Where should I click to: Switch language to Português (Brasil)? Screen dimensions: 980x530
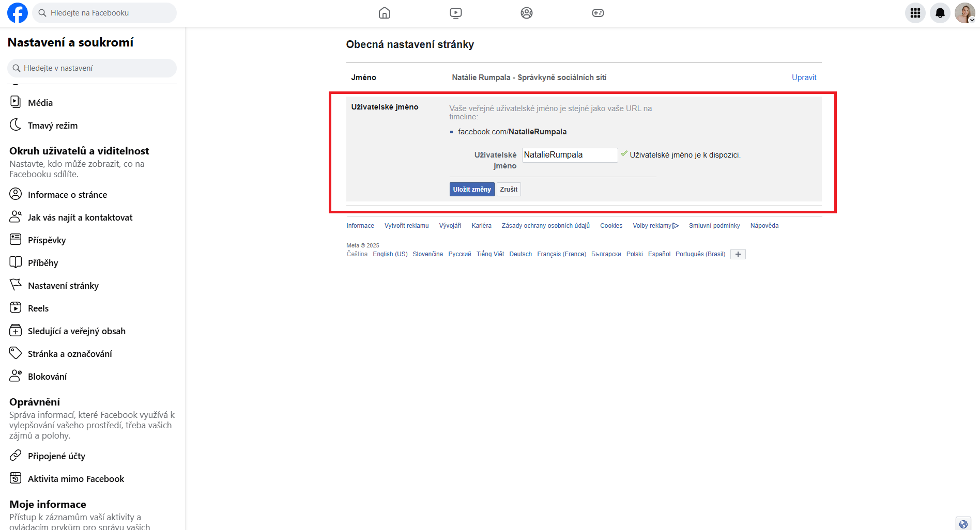tap(700, 254)
